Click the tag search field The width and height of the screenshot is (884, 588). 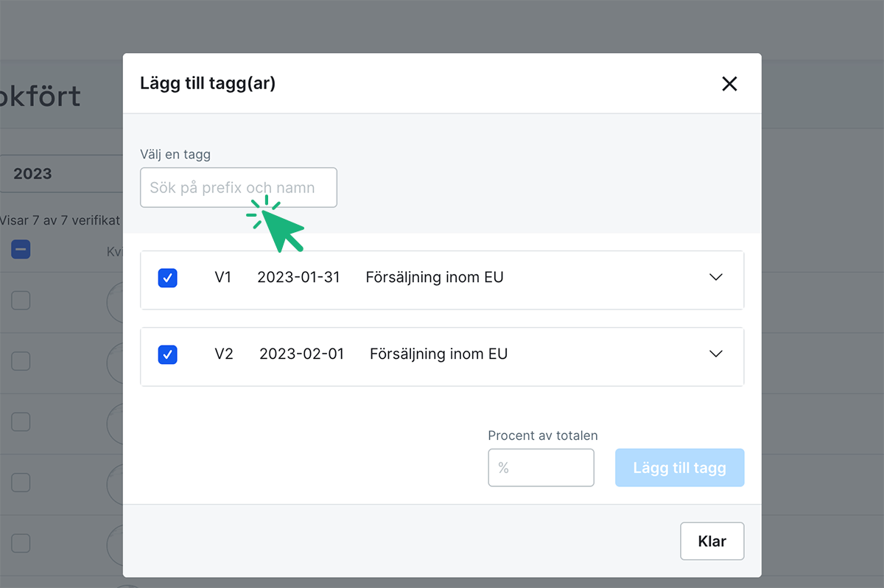[x=238, y=187]
